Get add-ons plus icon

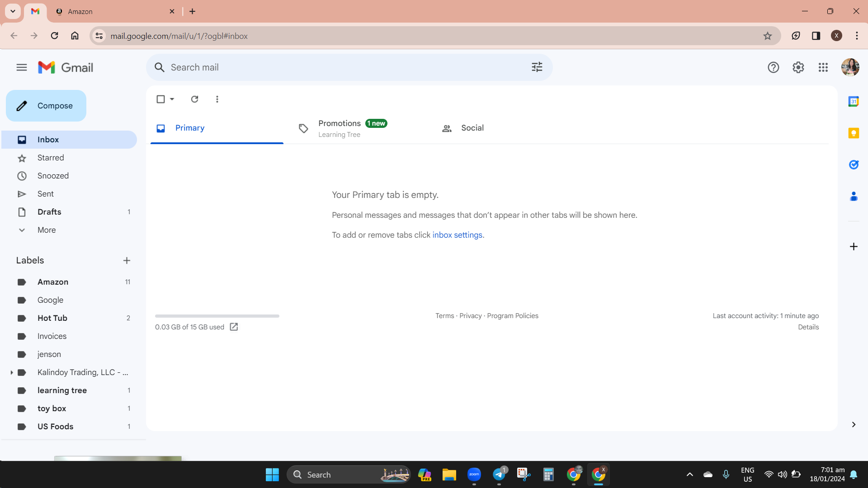(x=854, y=246)
